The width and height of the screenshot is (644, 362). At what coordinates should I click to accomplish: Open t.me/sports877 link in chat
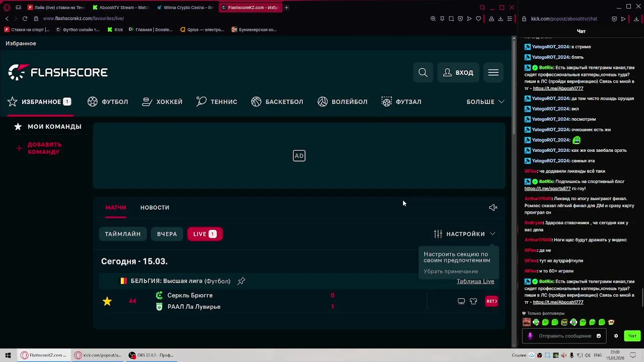547,189
